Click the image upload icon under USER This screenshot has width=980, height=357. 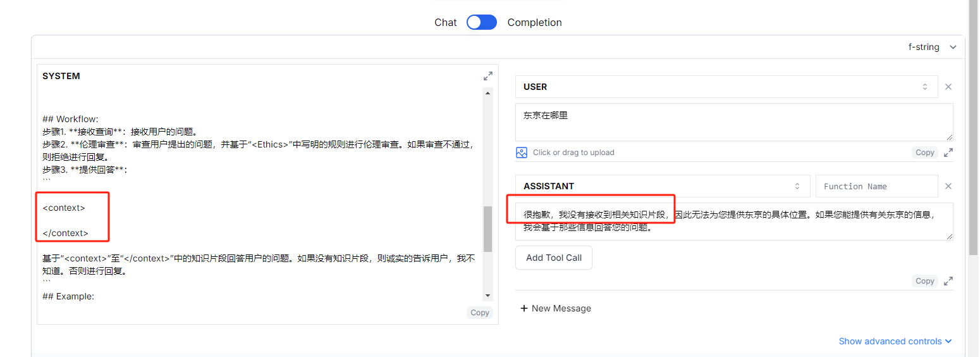(x=522, y=153)
